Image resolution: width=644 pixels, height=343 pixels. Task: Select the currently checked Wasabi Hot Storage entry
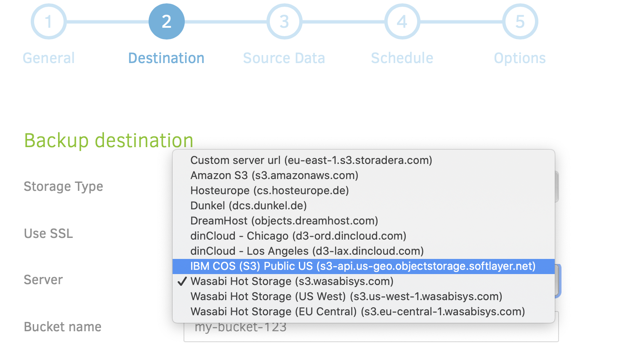pyautogui.click(x=291, y=281)
